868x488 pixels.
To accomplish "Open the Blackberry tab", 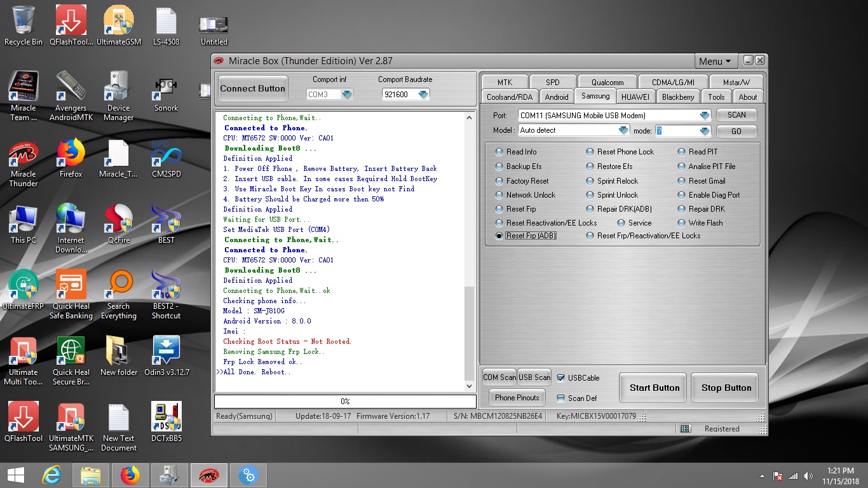I will (678, 97).
